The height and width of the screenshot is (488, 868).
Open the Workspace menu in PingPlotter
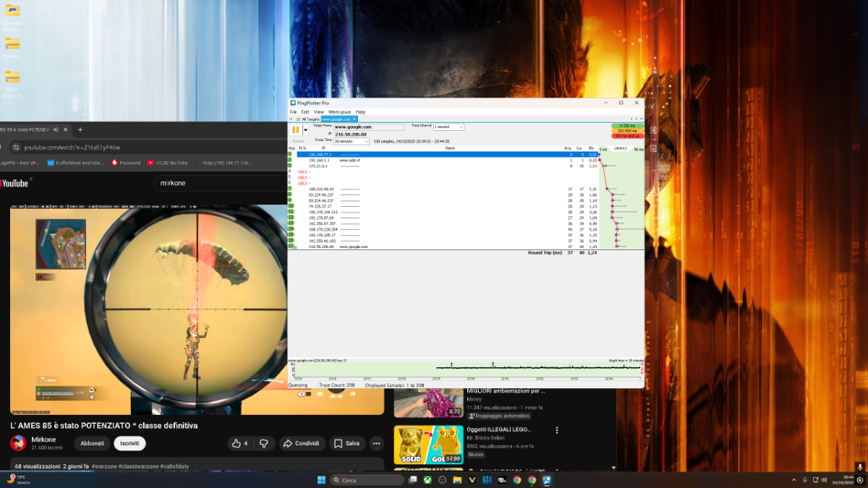click(x=339, y=112)
